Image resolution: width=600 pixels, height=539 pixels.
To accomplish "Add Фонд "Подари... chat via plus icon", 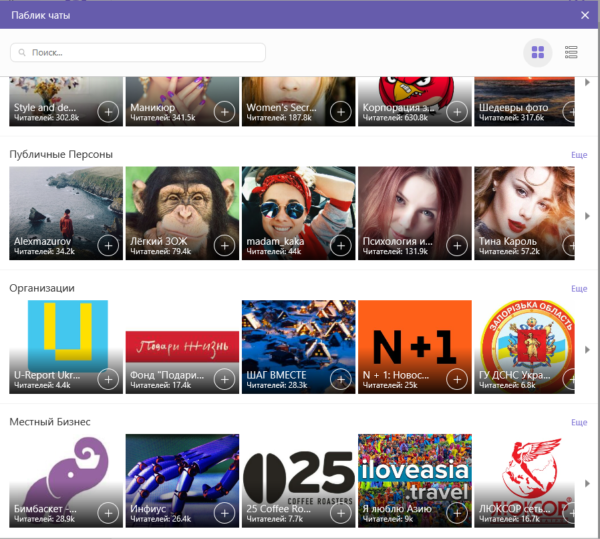I will click(225, 379).
